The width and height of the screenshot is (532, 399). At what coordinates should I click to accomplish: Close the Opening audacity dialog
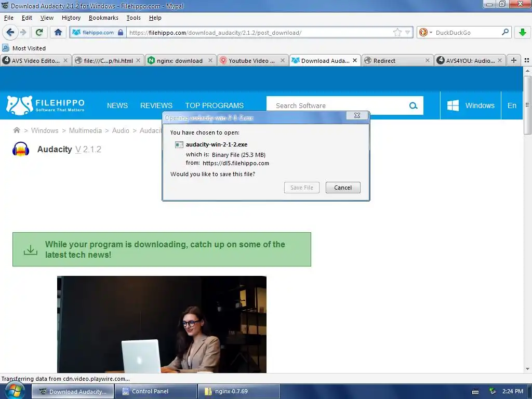357,115
